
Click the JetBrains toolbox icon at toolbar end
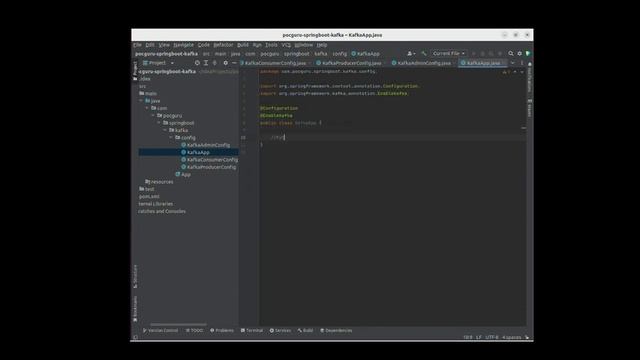click(x=528, y=53)
